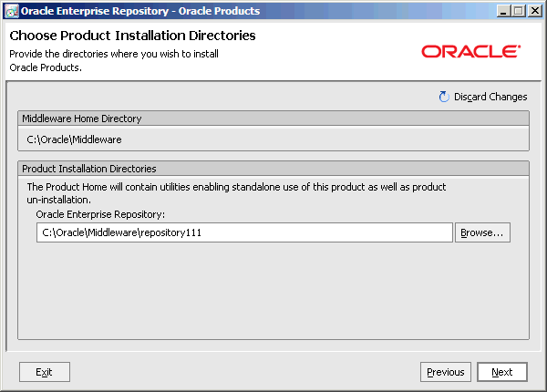Exit the installer
This screenshot has height=392, width=547.
45,372
